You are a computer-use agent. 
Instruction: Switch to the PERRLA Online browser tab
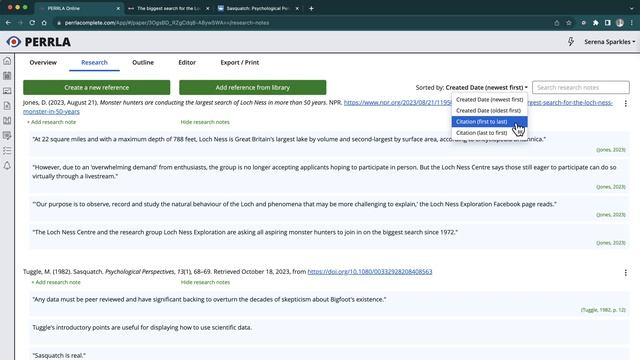(x=78, y=8)
